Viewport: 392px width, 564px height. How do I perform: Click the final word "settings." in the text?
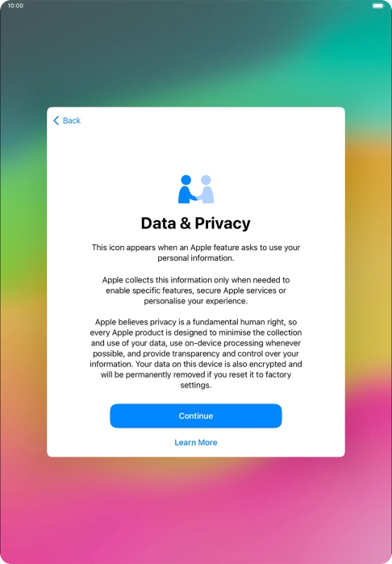click(196, 385)
